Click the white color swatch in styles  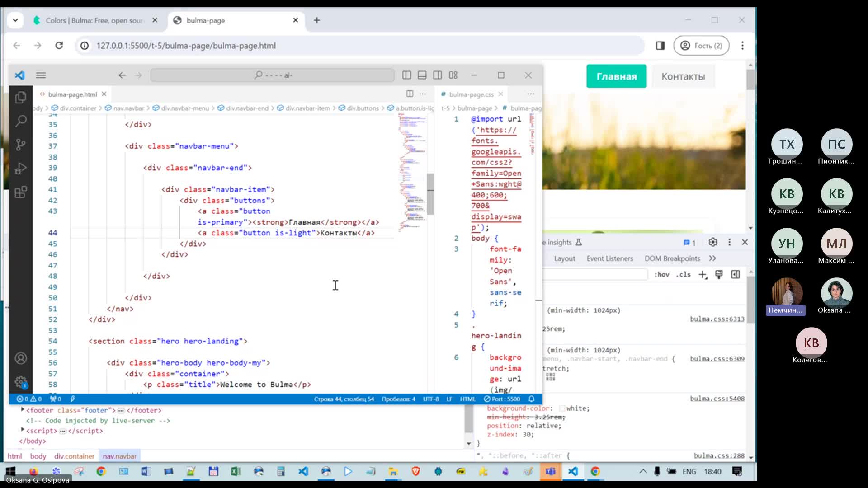(x=562, y=408)
